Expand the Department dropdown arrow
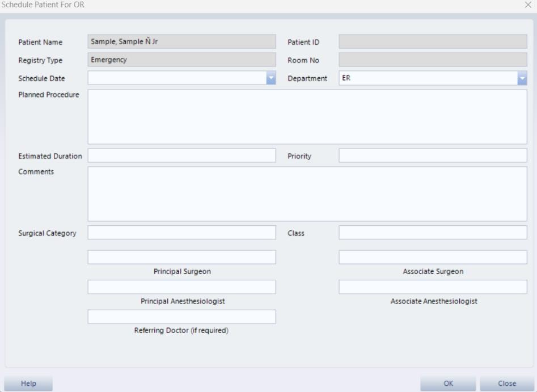 (x=522, y=78)
